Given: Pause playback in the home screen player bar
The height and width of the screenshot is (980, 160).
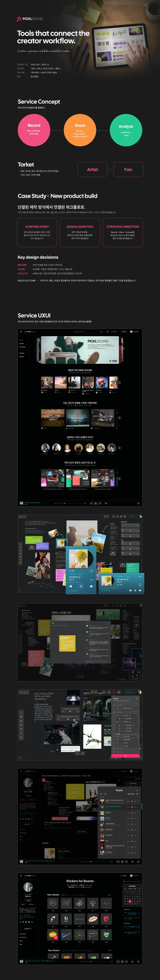Looking at the screenshot, I should tap(95, 503).
